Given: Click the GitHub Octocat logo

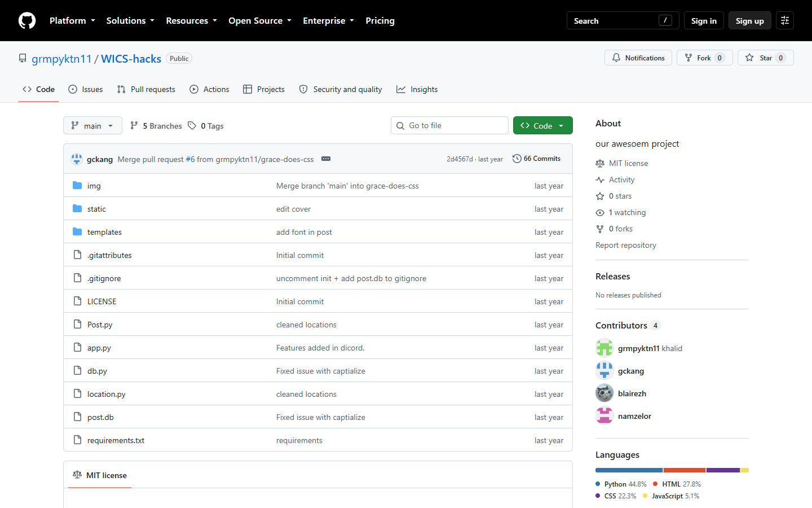Looking at the screenshot, I should [x=27, y=20].
